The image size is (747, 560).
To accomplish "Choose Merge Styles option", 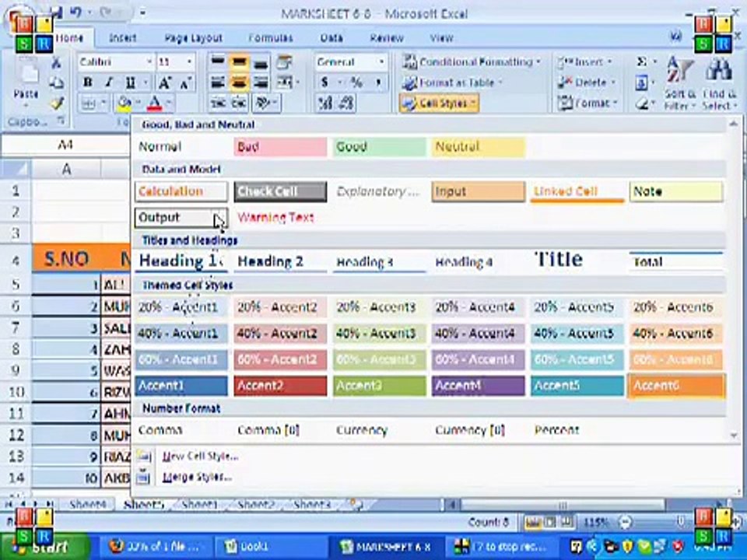I will click(197, 477).
